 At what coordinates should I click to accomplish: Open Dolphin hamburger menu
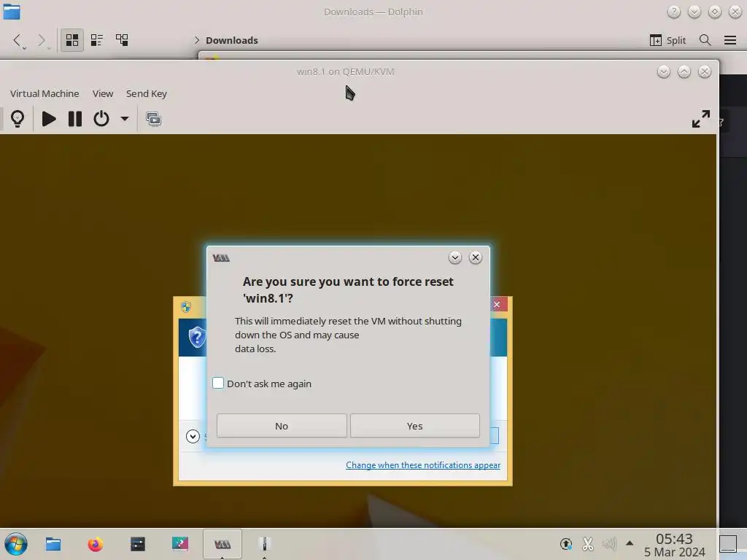pos(729,41)
